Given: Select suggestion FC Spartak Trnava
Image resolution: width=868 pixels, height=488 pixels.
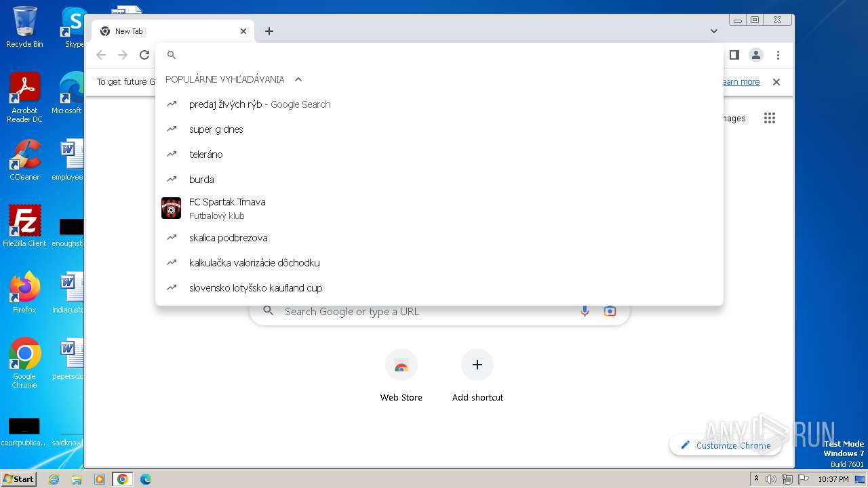Looking at the screenshot, I should click(439, 209).
